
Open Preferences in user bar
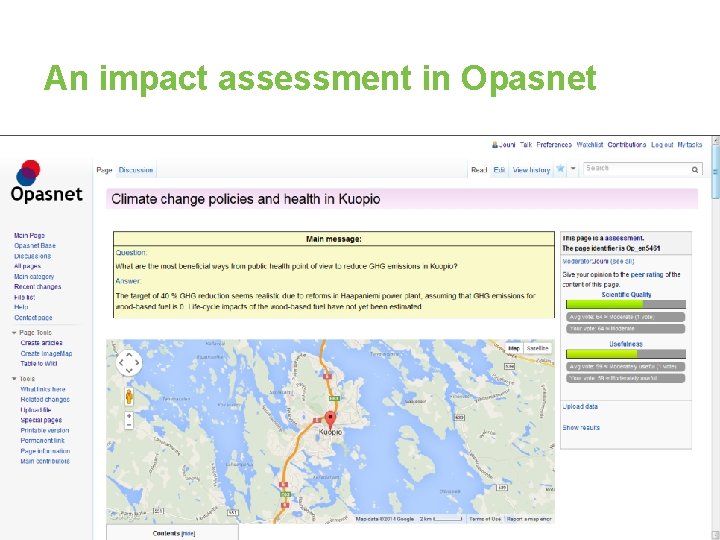pyautogui.click(x=554, y=145)
